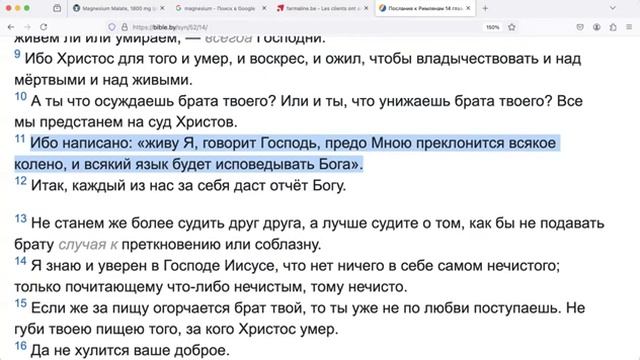
Task: Go forward with the forward arrow
Action: coord(27,27)
